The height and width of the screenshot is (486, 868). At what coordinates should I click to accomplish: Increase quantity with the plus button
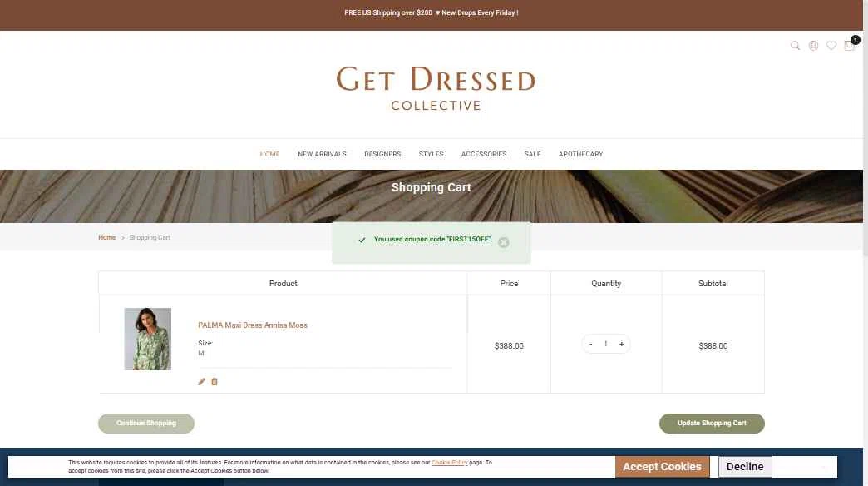[622, 345]
